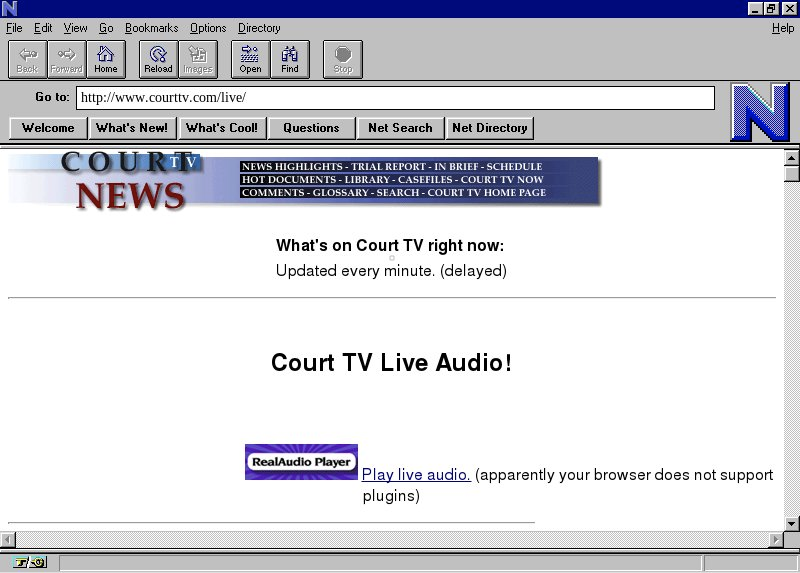Click the What's Cool! button
The image size is (800, 573).
click(221, 128)
